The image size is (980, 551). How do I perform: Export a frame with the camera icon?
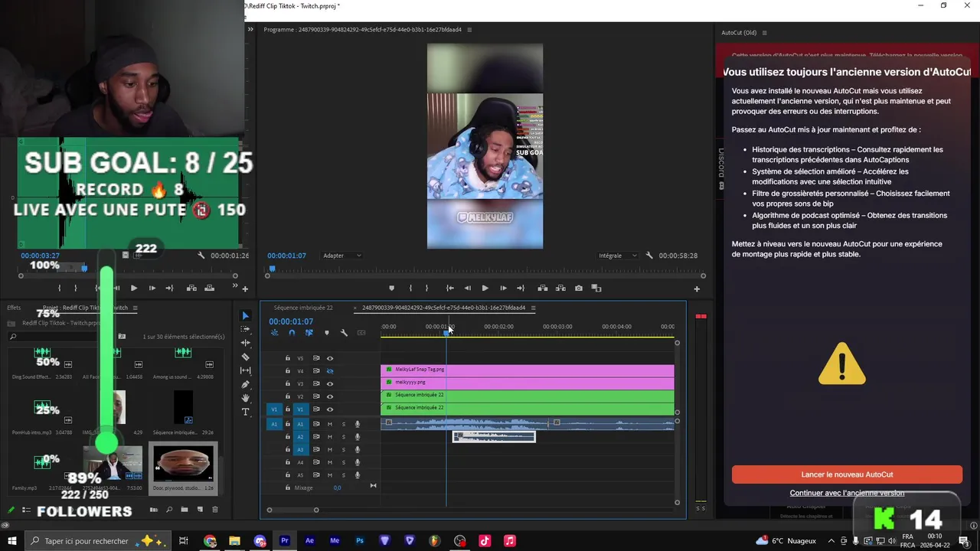pos(578,289)
